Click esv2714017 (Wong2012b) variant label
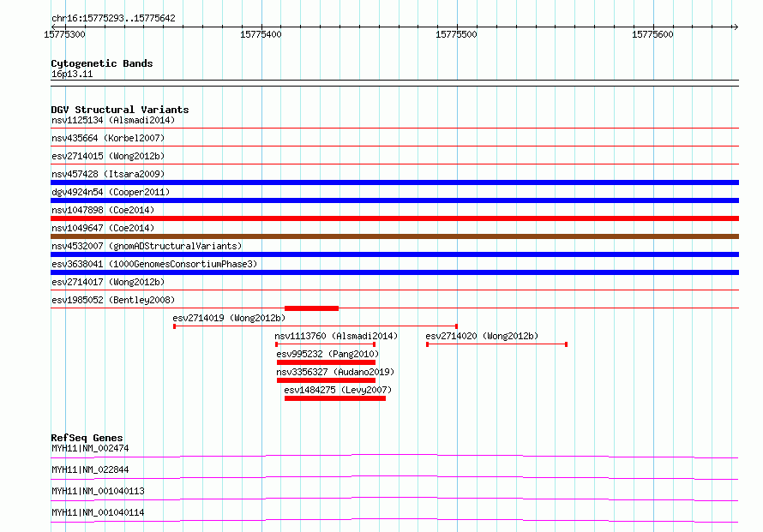Image resolution: width=763 pixels, height=532 pixels. [108, 282]
